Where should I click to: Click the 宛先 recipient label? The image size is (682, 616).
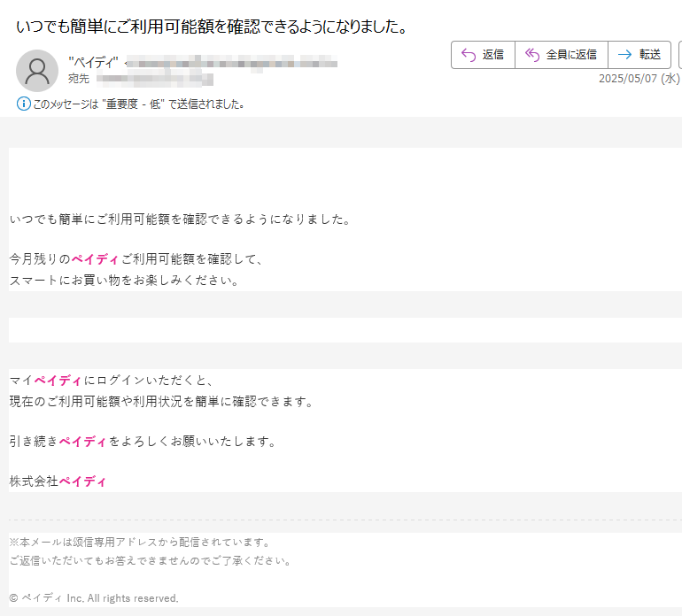(x=79, y=79)
